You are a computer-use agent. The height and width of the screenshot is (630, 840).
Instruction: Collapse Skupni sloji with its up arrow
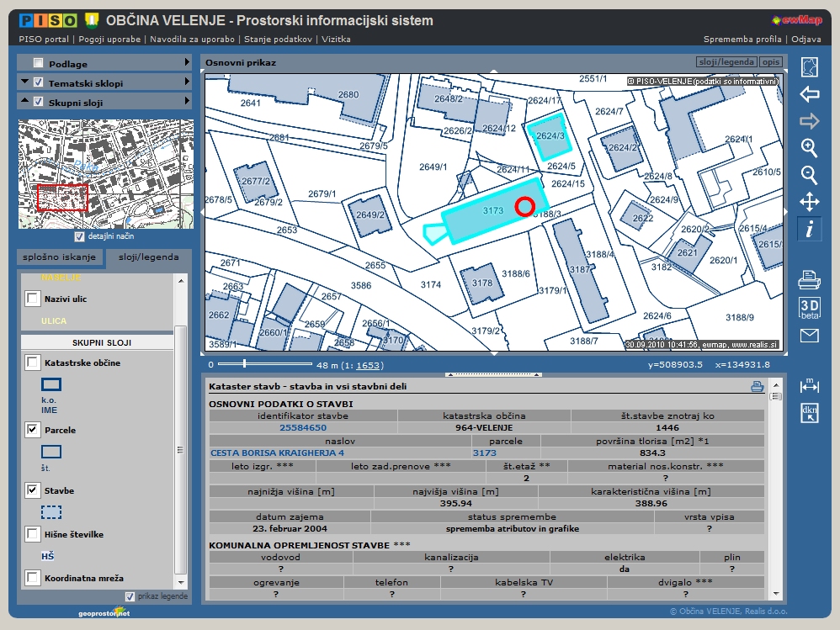click(23, 102)
